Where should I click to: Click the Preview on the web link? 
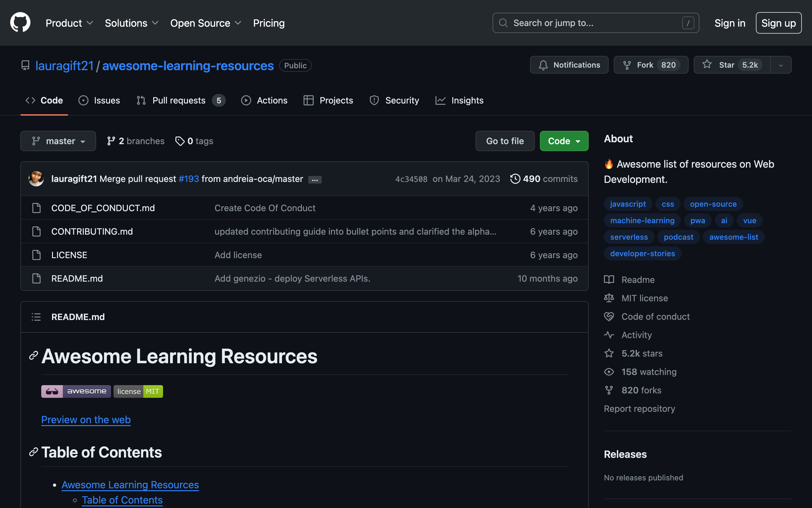tap(86, 420)
